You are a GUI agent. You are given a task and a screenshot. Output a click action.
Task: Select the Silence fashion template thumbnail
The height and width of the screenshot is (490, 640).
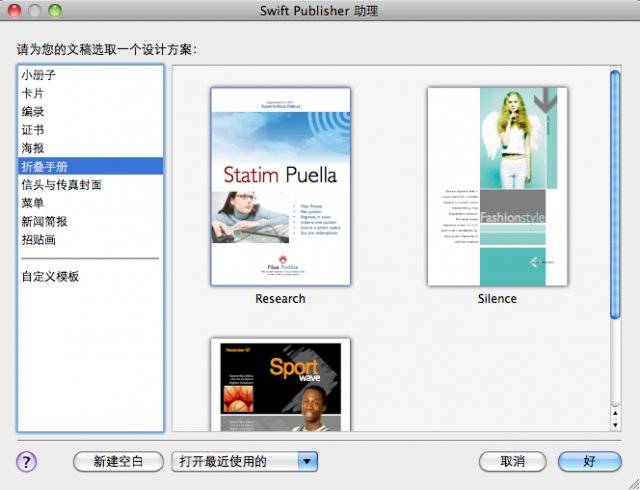click(497, 186)
